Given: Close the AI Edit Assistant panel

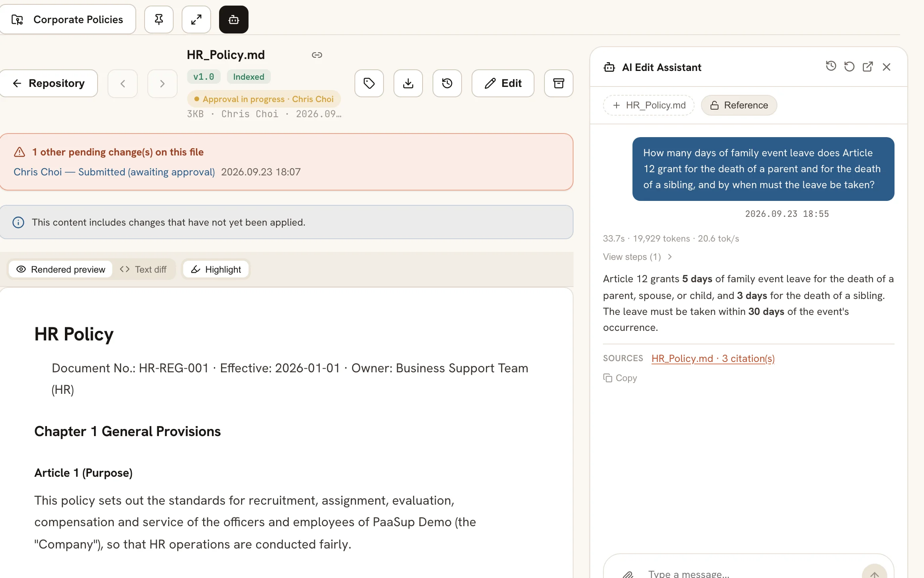Looking at the screenshot, I should pos(887,67).
